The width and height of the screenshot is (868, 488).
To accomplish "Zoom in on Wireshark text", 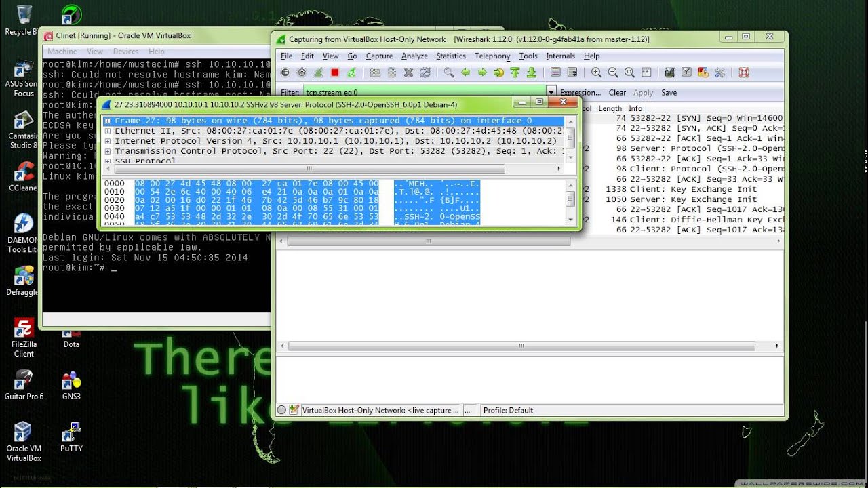I will pyautogui.click(x=596, y=73).
